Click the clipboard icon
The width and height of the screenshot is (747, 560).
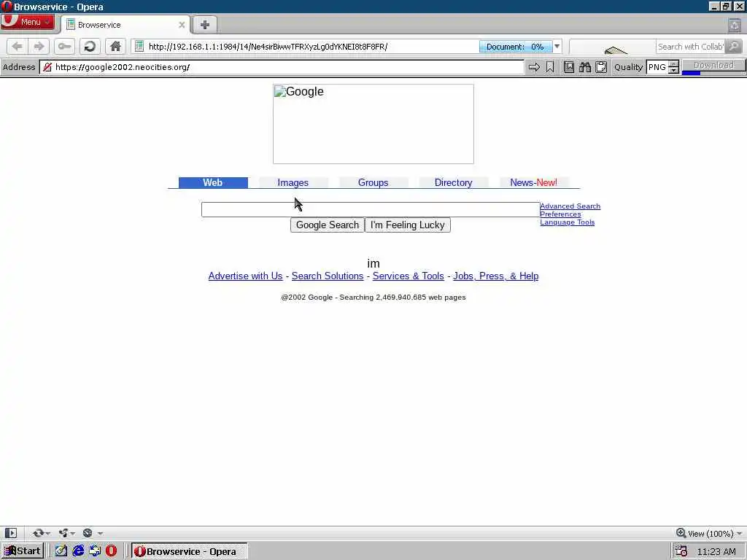pos(601,67)
